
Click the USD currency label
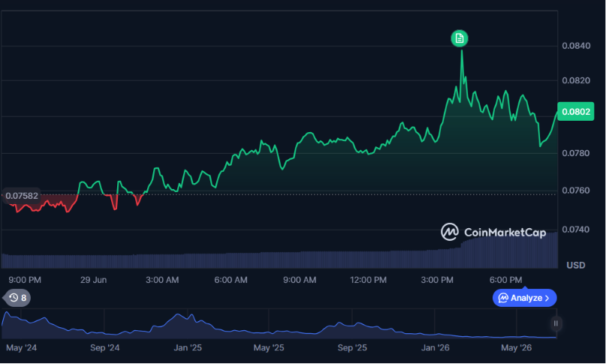point(575,265)
